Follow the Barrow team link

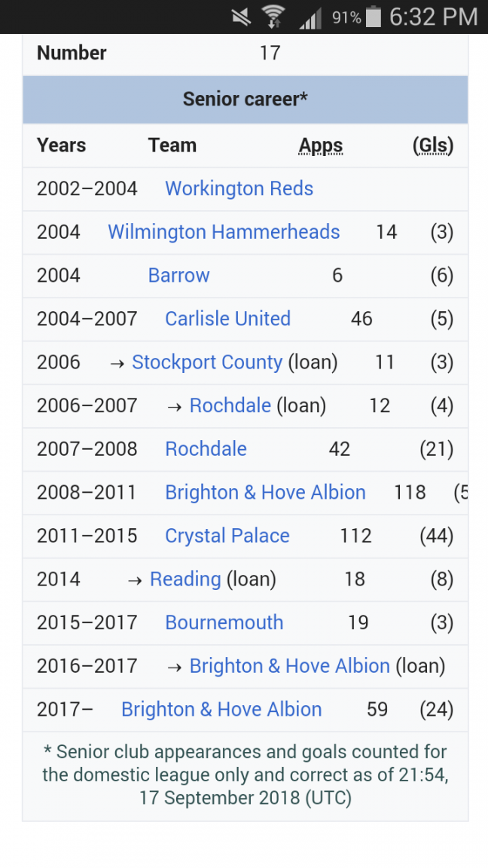178,275
